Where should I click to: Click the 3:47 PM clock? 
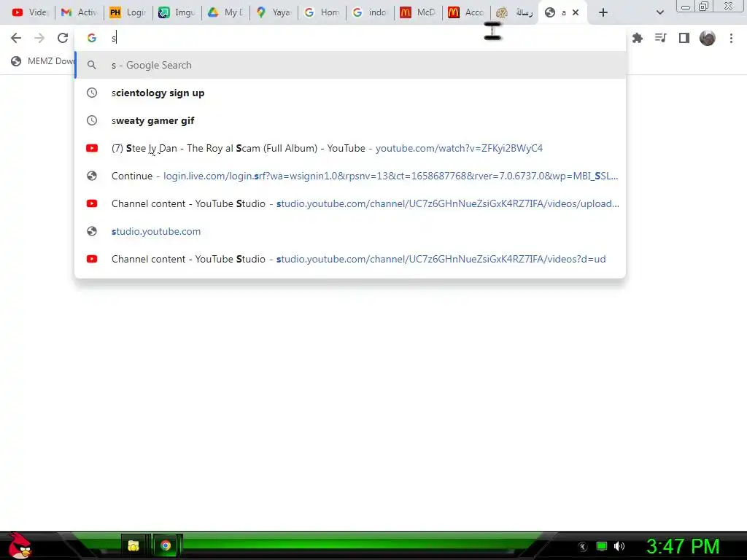683,546
